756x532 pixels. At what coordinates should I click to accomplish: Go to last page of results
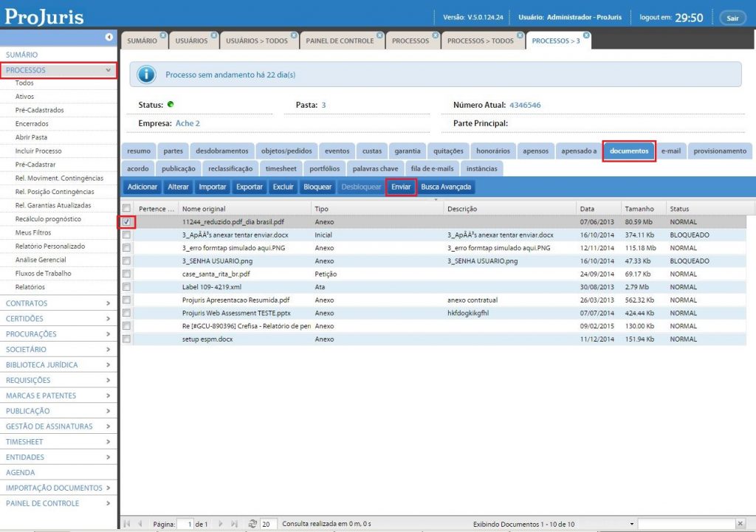234,523
